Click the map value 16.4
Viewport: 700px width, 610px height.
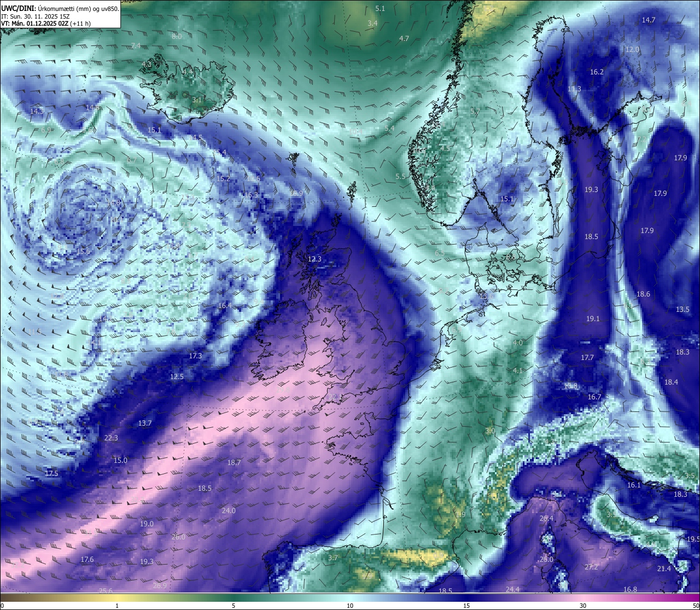[x=225, y=305]
